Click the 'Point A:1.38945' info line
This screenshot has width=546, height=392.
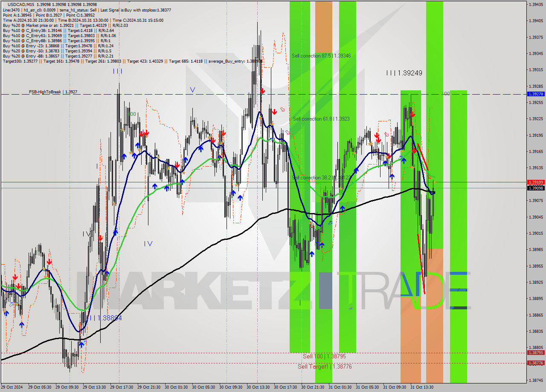49,15
